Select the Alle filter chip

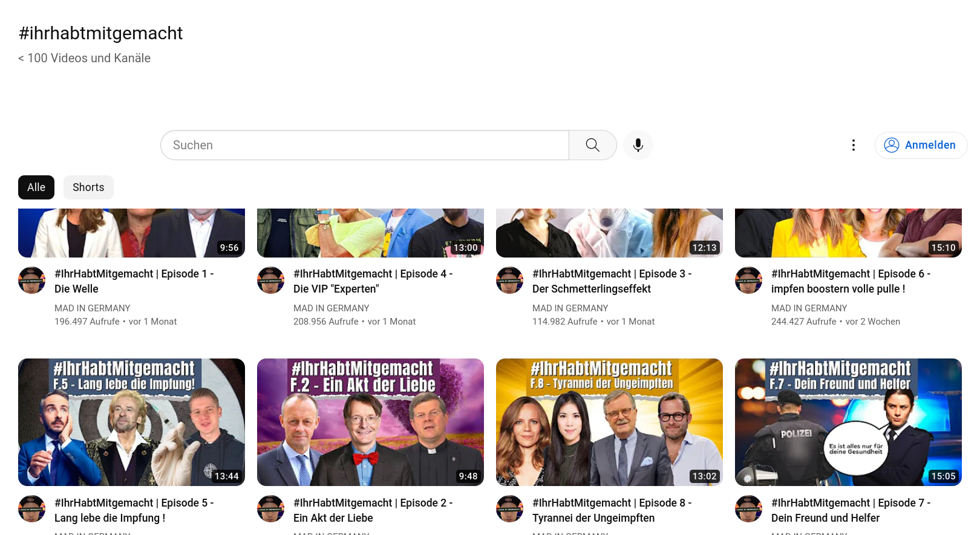click(36, 187)
